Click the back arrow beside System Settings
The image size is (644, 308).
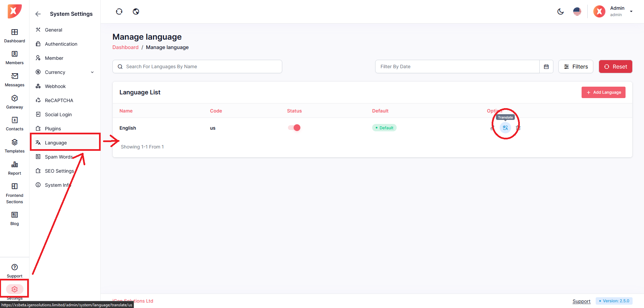point(38,14)
